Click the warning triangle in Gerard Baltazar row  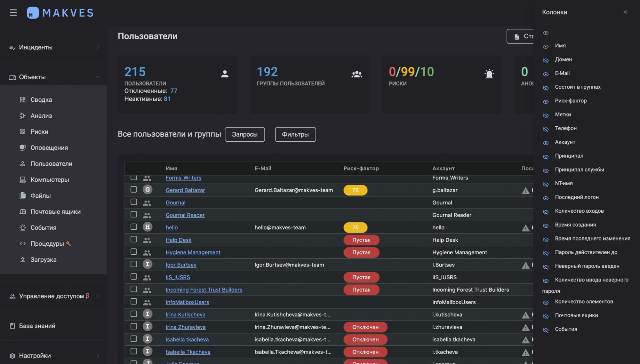coord(525,191)
